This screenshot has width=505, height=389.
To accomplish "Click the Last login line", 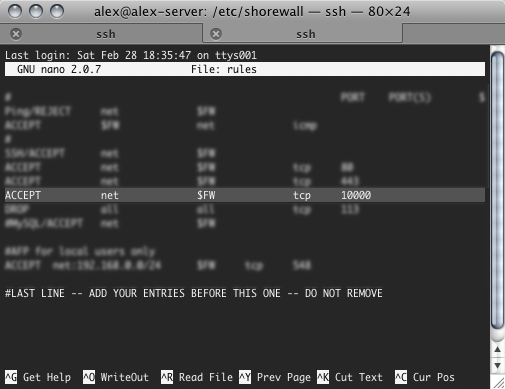I will [131, 55].
